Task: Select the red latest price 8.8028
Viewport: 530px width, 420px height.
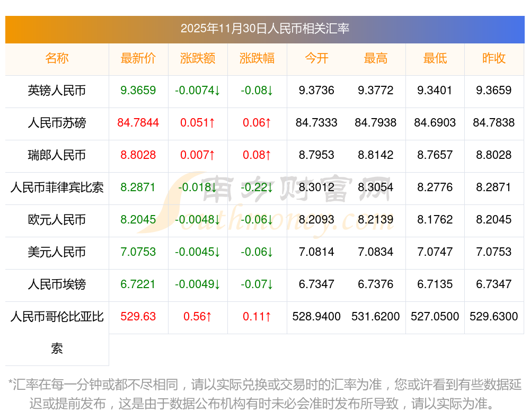Action: (x=138, y=155)
